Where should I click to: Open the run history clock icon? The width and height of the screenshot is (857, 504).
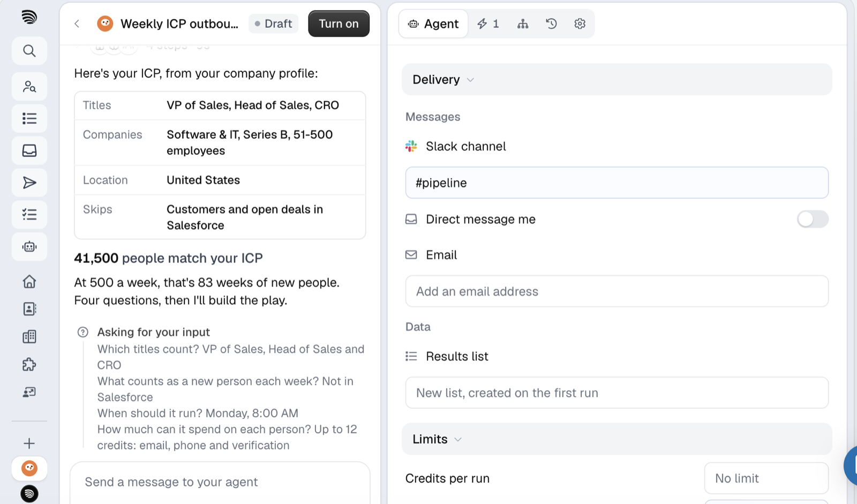(551, 24)
